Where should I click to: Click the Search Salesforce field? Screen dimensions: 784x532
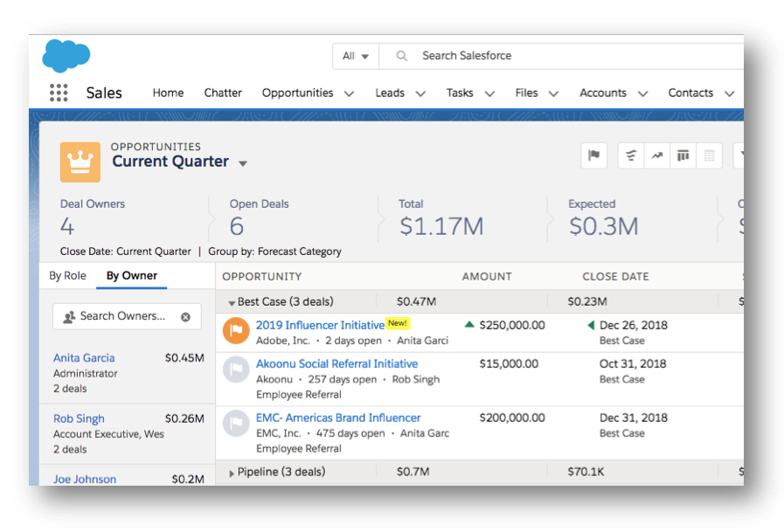[561, 56]
